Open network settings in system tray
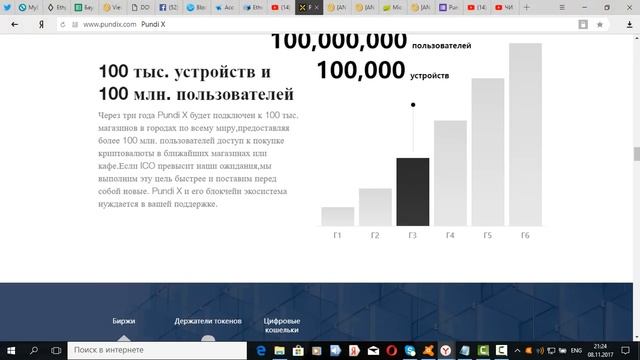Image resolution: width=640 pixels, height=360 pixels. pyautogui.click(x=551, y=350)
